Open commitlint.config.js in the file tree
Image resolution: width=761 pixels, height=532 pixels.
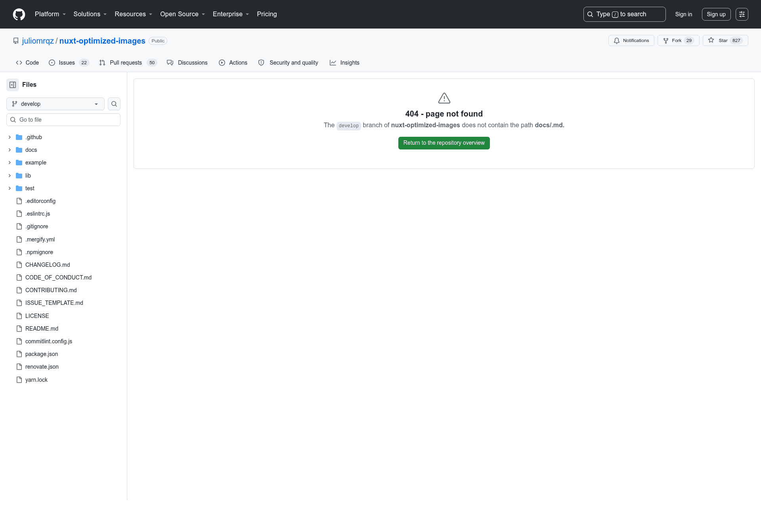coord(63,341)
